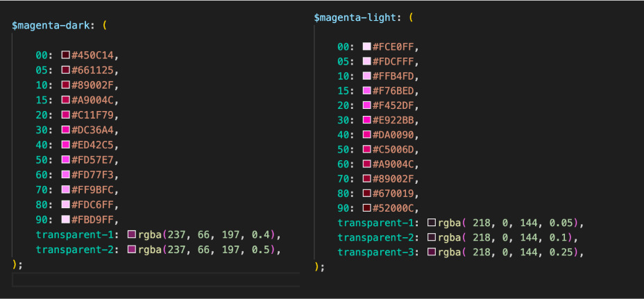
Task: Click the #E922BB color swatch
Action: coord(367,120)
